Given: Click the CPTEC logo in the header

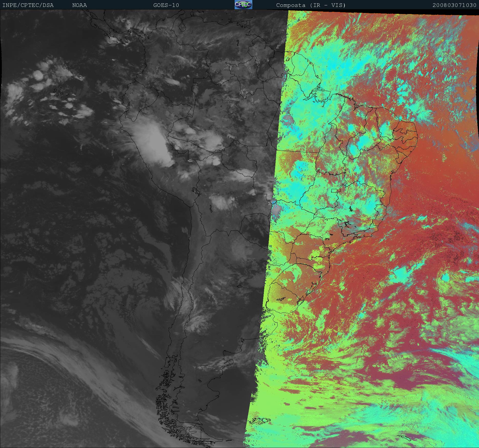Looking at the screenshot, I should point(243,5).
